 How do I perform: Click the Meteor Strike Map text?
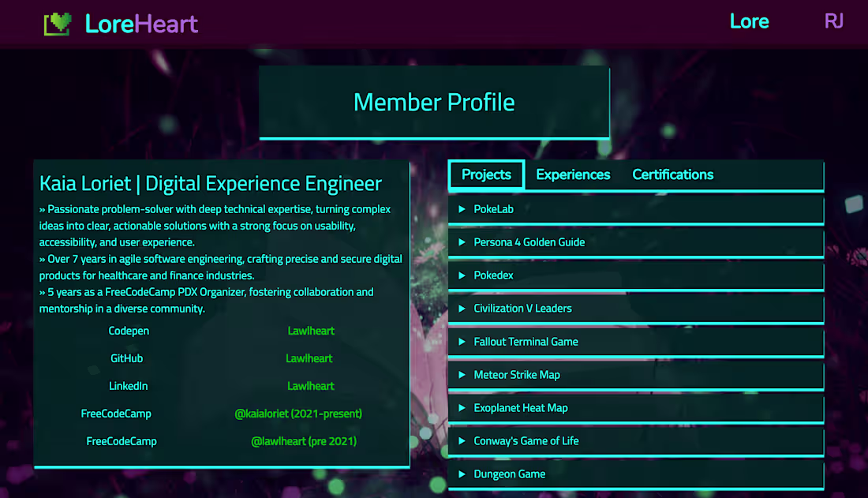point(517,375)
